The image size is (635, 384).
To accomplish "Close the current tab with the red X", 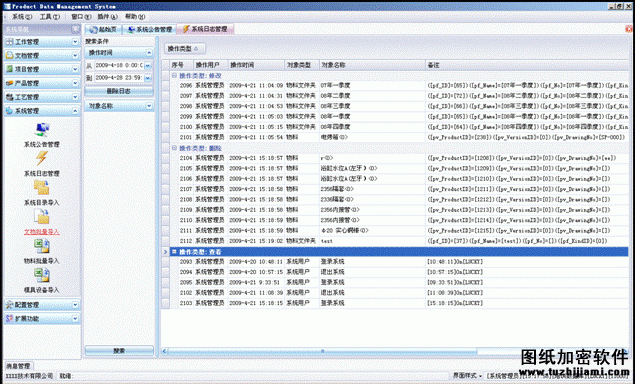I will (x=629, y=29).
